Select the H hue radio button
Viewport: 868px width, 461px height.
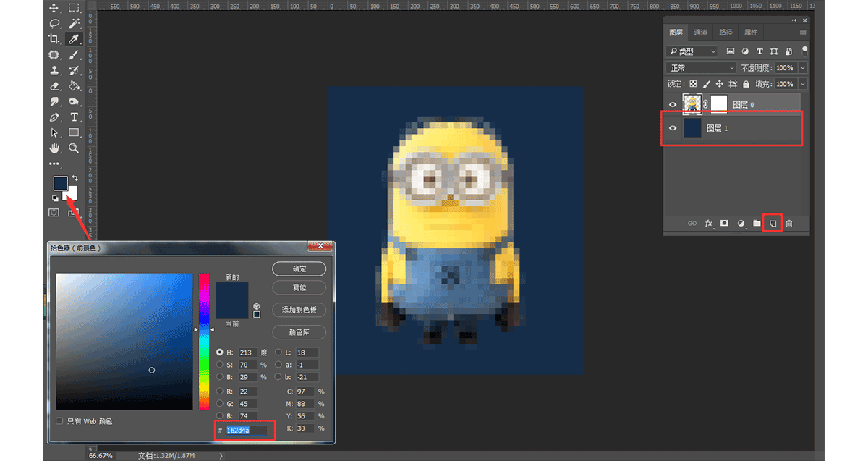220,352
